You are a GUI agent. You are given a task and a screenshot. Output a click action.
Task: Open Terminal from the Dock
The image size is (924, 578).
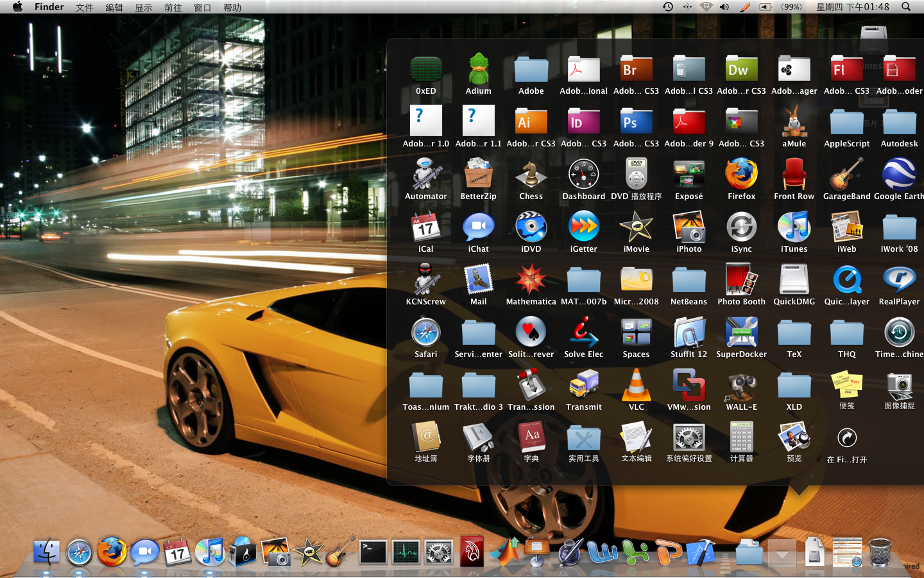coord(373,552)
